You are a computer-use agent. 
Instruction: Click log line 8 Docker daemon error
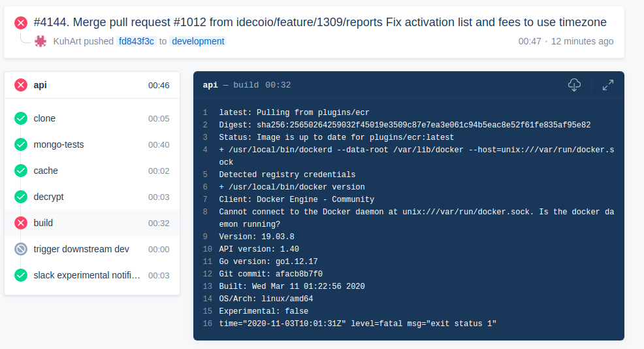[416, 212]
